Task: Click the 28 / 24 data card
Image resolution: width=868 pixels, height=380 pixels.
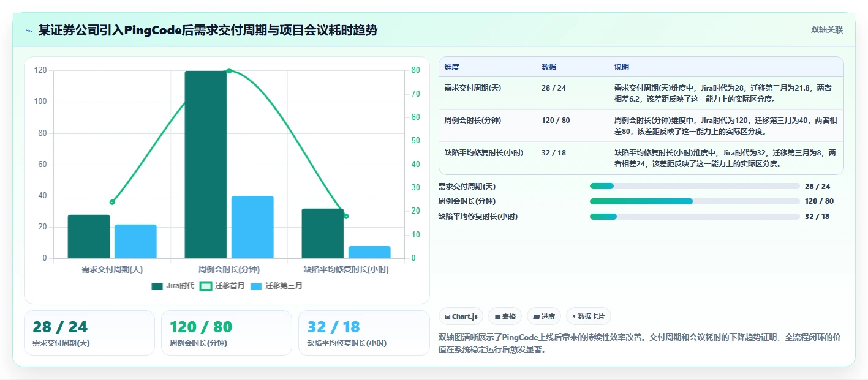Action: 89,333
